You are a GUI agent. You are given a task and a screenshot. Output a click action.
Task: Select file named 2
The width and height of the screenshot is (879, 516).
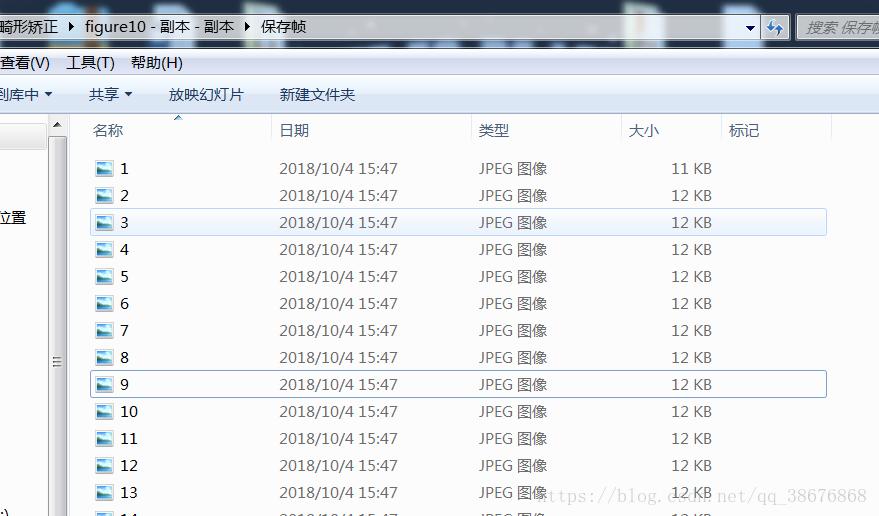[124, 196]
